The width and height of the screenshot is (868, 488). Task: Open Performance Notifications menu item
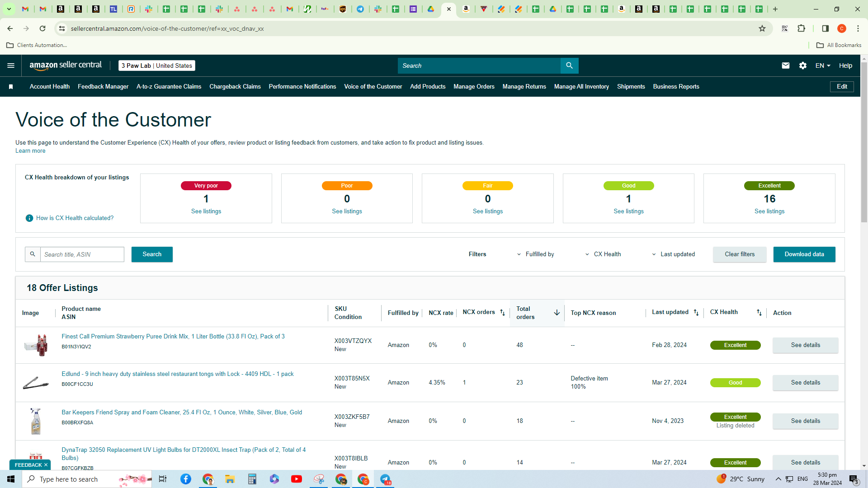pos(302,87)
